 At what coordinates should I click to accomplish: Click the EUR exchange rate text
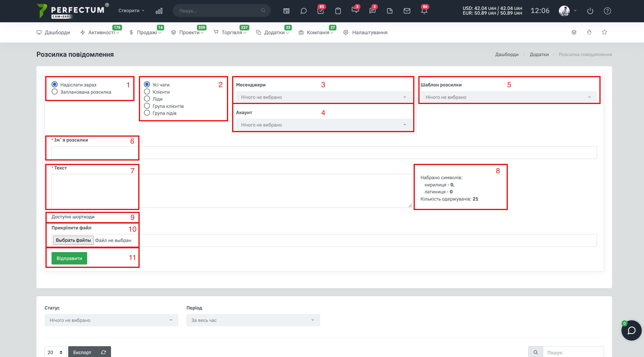click(492, 13)
